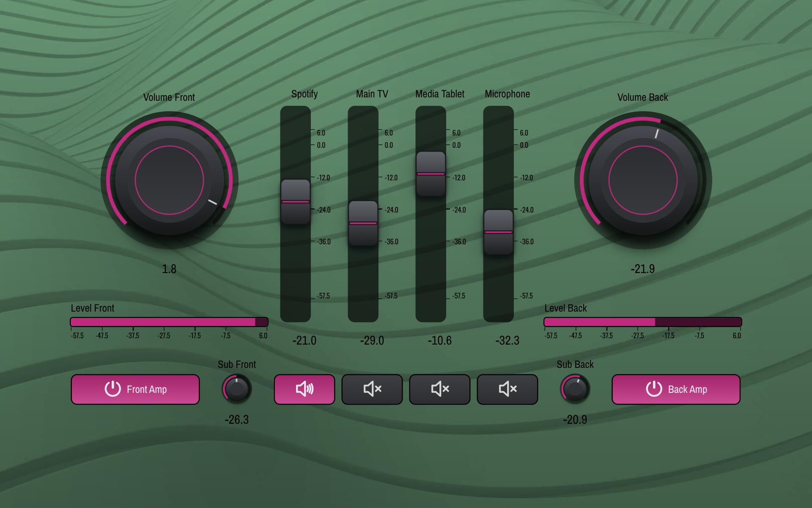The height and width of the screenshot is (508, 812).
Task: Unmute the Microphone channel
Action: tap(507, 389)
